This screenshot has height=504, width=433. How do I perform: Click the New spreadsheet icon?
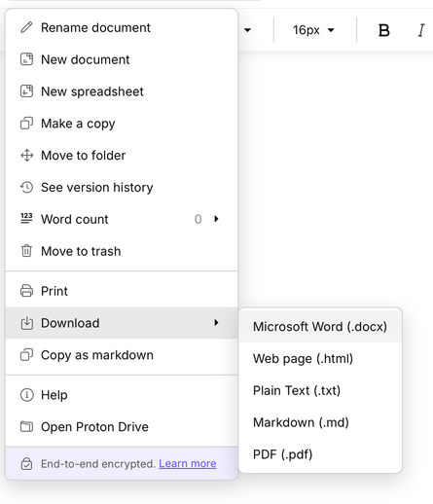(x=26, y=91)
